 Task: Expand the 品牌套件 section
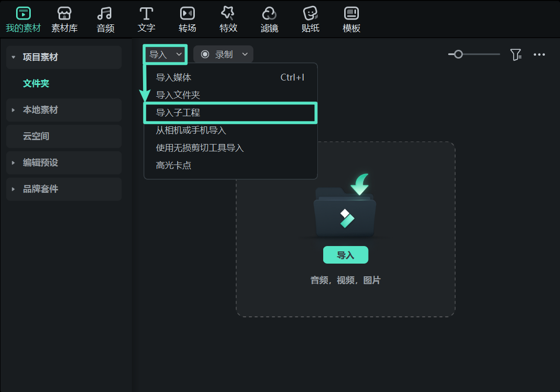click(x=14, y=189)
